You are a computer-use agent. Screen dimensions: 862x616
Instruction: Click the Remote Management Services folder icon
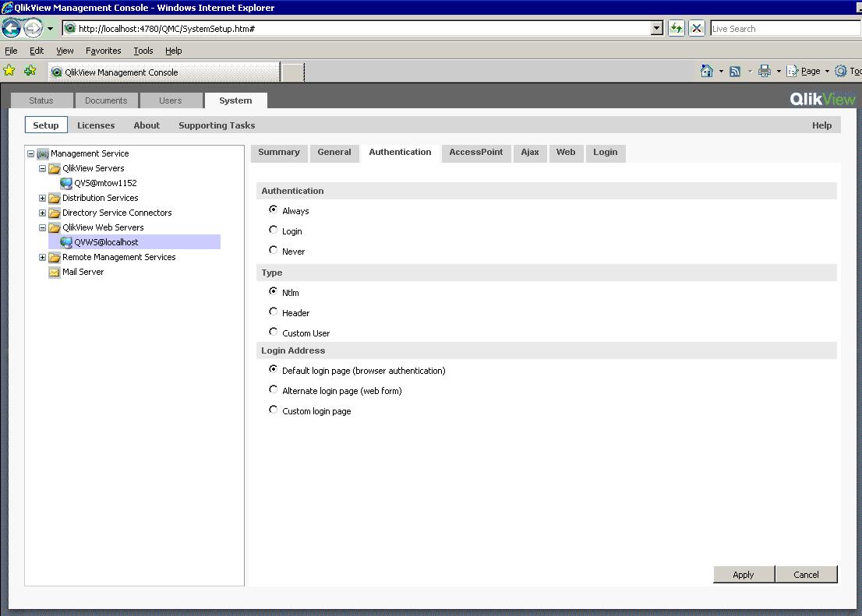pos(55,258)
